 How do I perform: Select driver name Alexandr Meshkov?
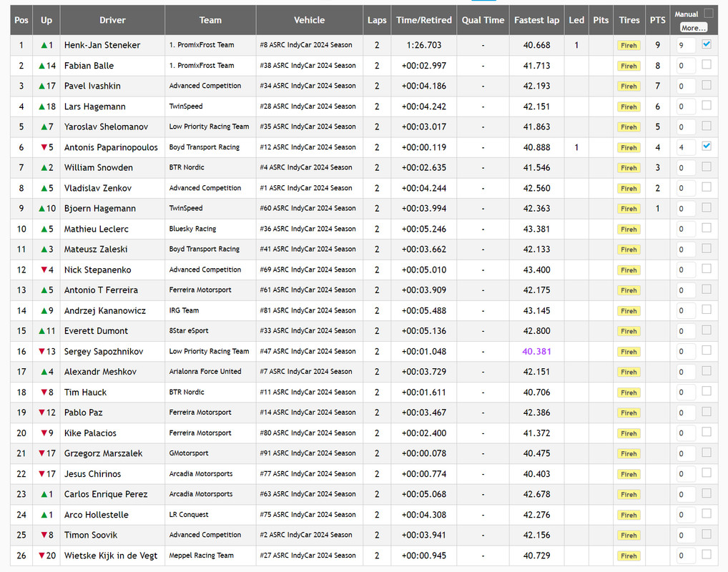100,372
